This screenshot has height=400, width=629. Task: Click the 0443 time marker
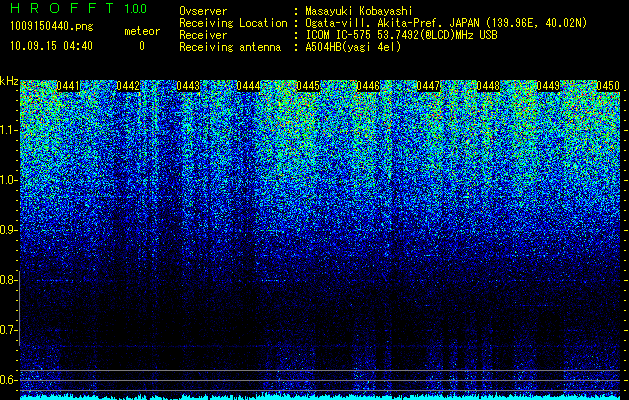click(188, 86)
